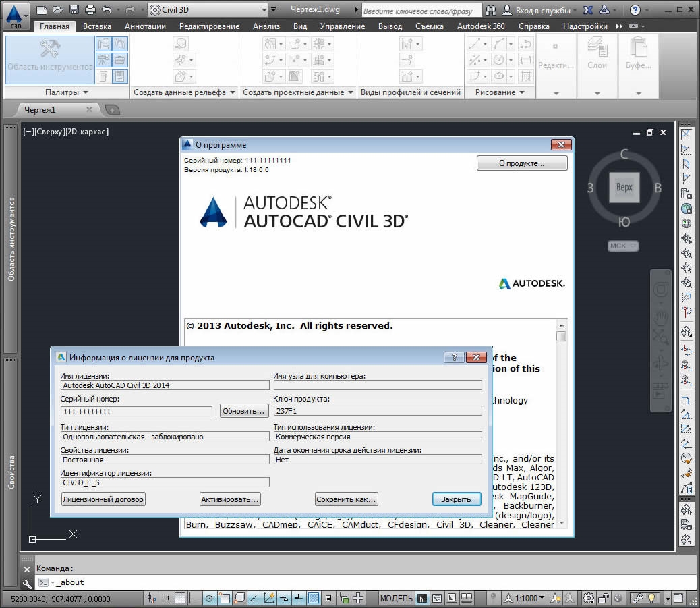Click the Save icon in quick access toolbar
This screenshot has width=700, height=608.
[74, 10]
